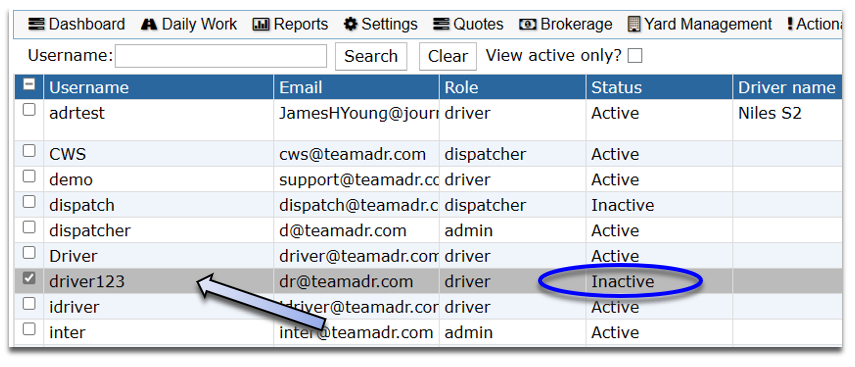The height and width of the screenshot is (367, 855).
Task: Check the idriver row checkbox
Action: click(29, 303)
